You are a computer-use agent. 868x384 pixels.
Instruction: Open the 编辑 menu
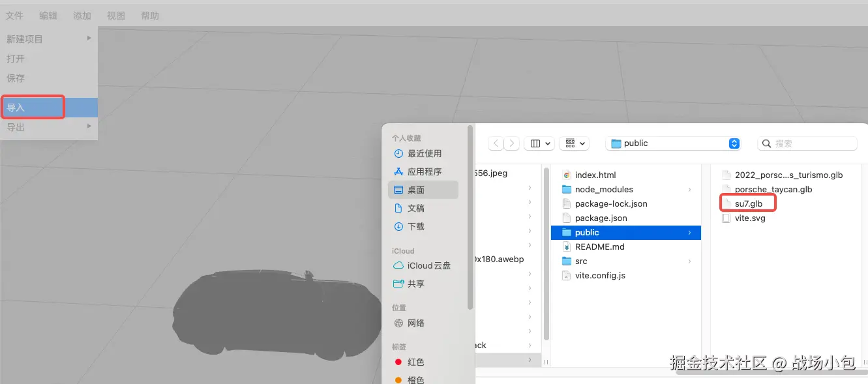(x=48, y=16)
